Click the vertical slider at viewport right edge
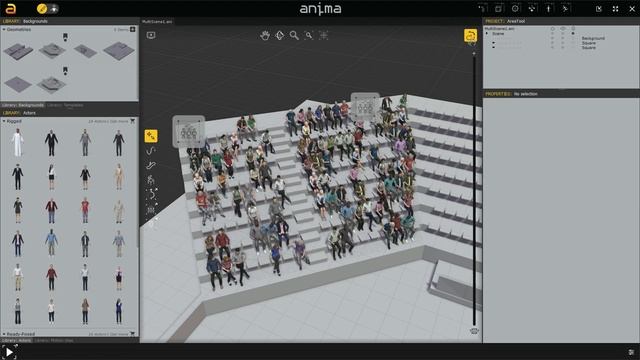 click(474, 190)
